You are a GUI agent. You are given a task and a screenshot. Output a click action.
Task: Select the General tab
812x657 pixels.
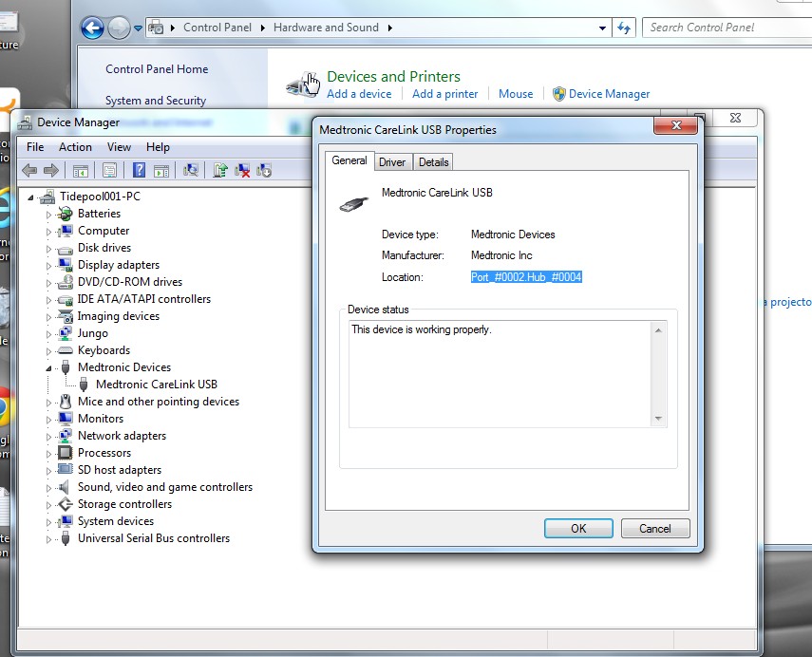coord(349,160)
